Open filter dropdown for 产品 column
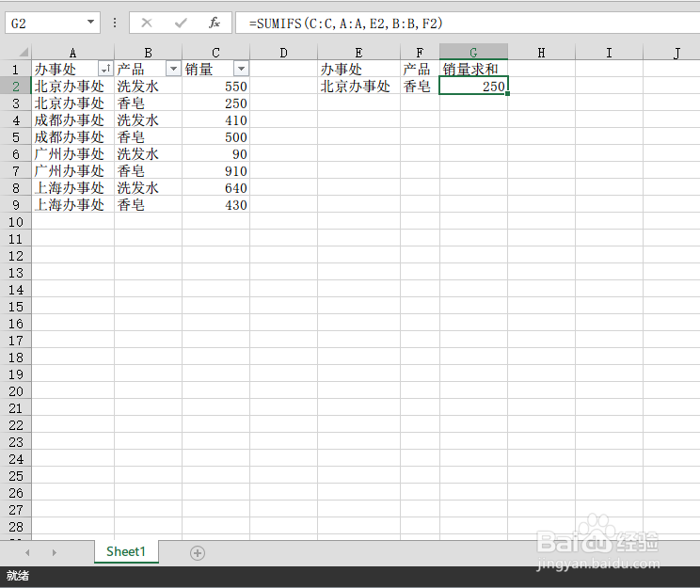 click(173, 69)
